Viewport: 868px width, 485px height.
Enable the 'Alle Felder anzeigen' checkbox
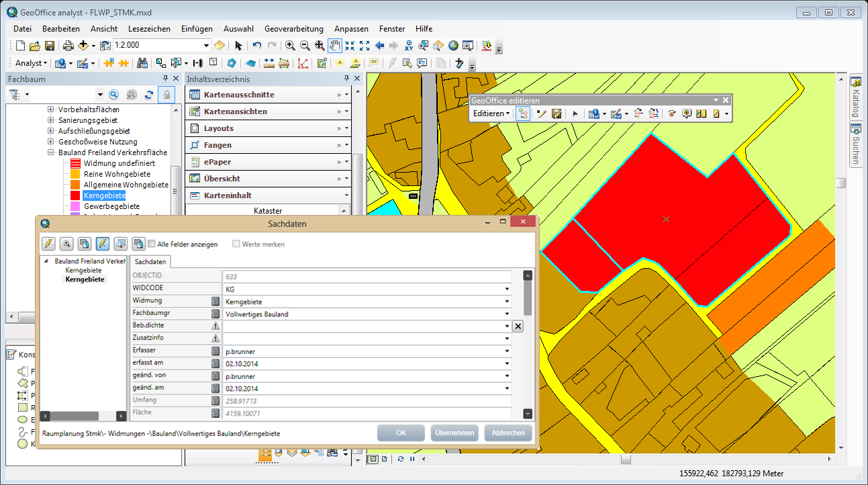tap(152, 244)
